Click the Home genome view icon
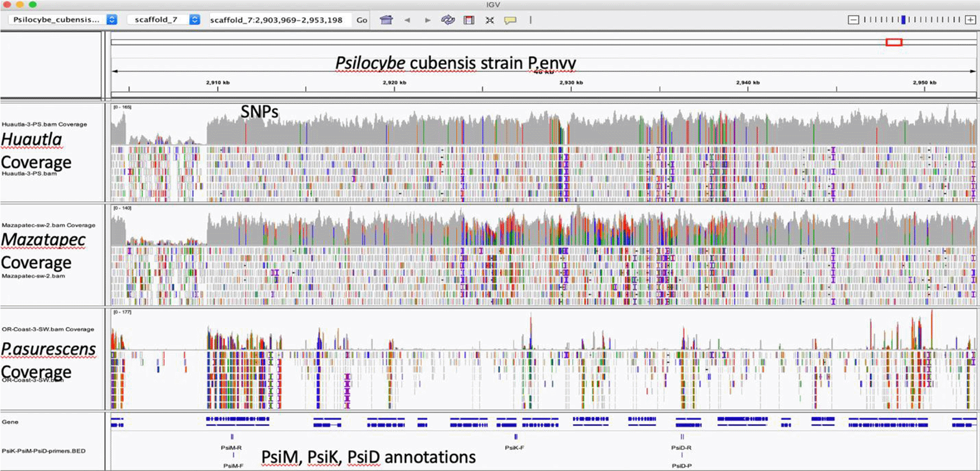Screen dimensions: 980x471 [386, 20]
